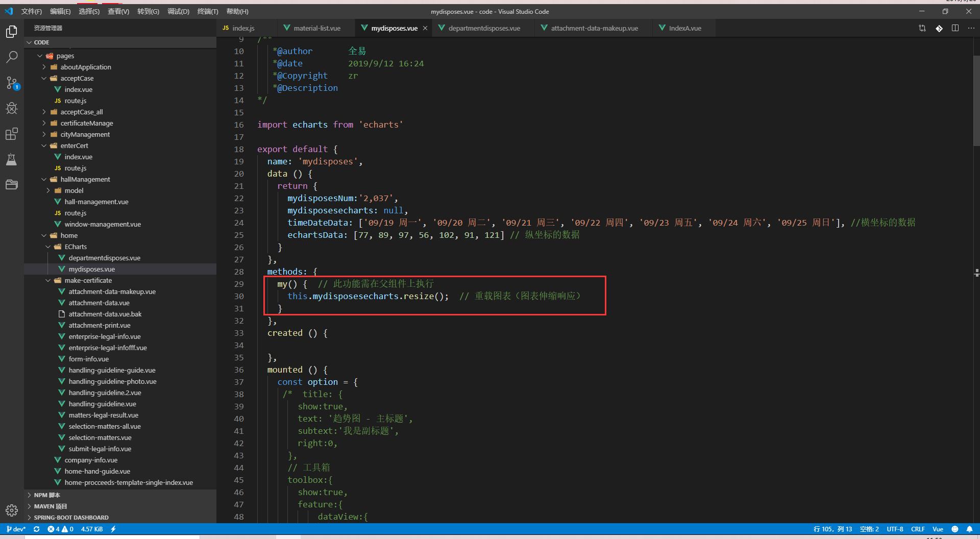Open hall-management.vue in the explorer
Screen dimensions: 980x539
click(x=120, y=202)
